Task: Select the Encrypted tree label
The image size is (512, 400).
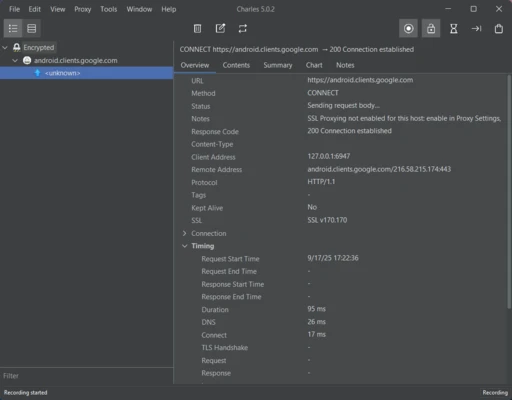Action: [39, 47]
